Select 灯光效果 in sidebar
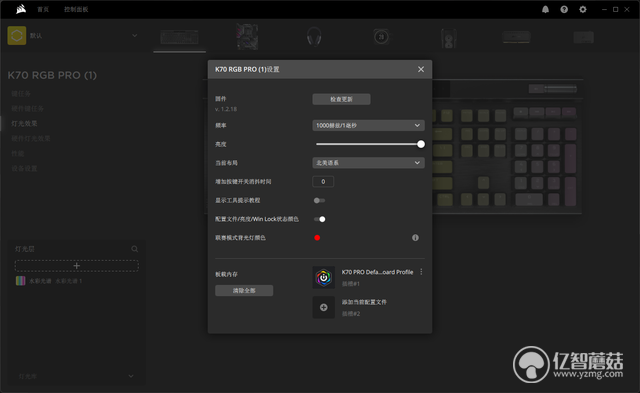The height and width of the screenshot is (393, 640). [24, 123]
